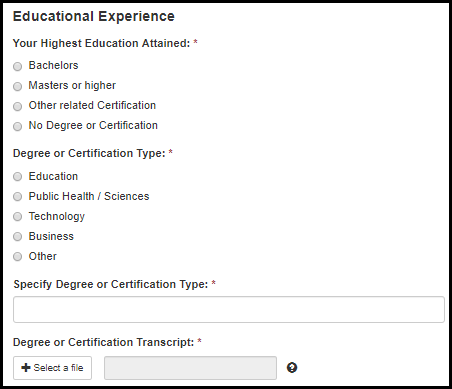The width and height of the screenshot is (452, 389).
Task: Click the grayed transcript filename field
Action: (x=190, y=368)
